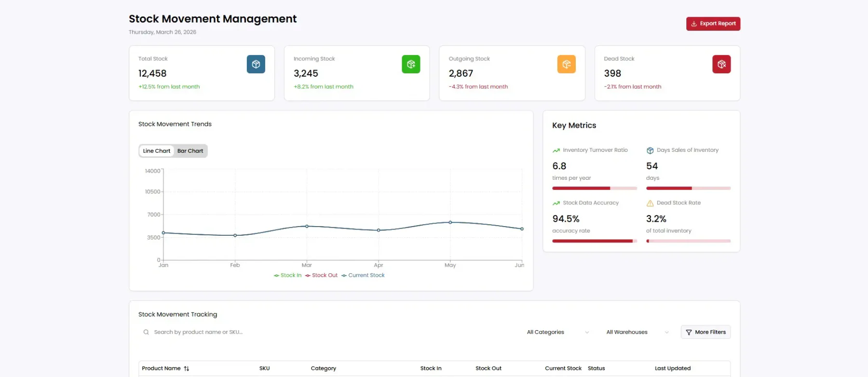
Task: Click the Inventory Turnover Ratio trend icon
Action: [x=556, y=150]
